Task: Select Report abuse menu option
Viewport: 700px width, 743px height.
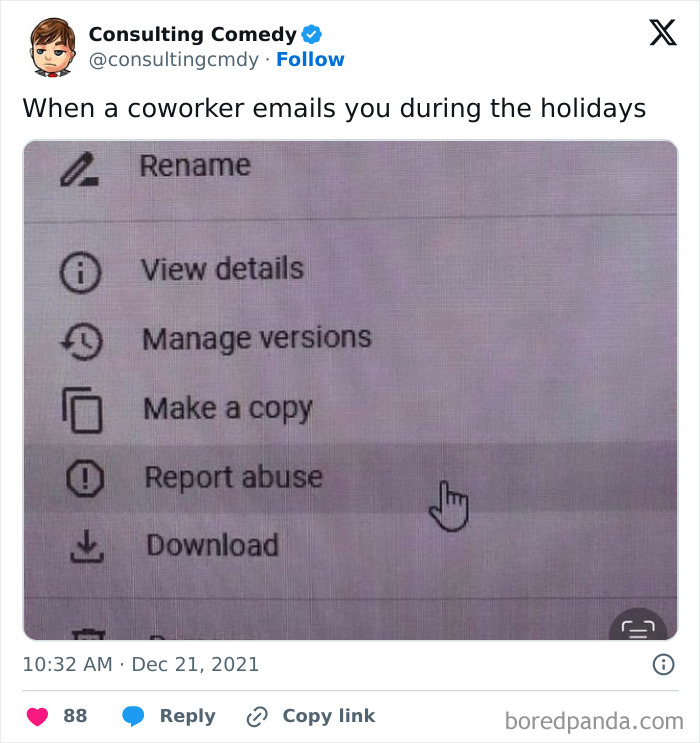Action: click(233, 477)
